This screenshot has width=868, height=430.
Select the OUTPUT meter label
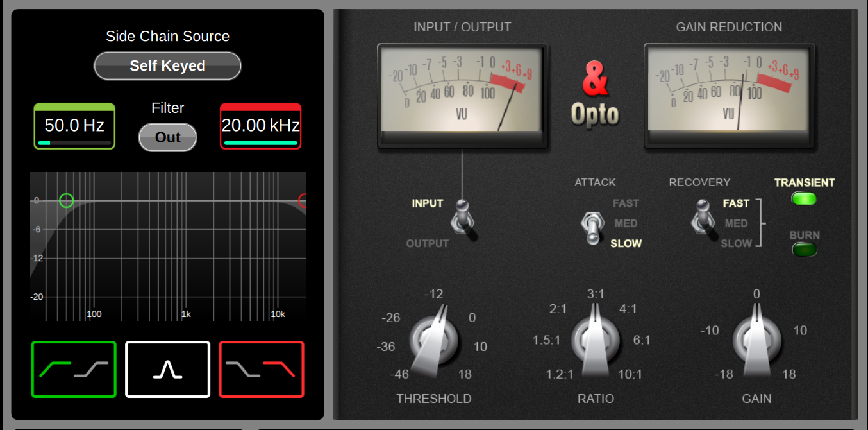428,244
